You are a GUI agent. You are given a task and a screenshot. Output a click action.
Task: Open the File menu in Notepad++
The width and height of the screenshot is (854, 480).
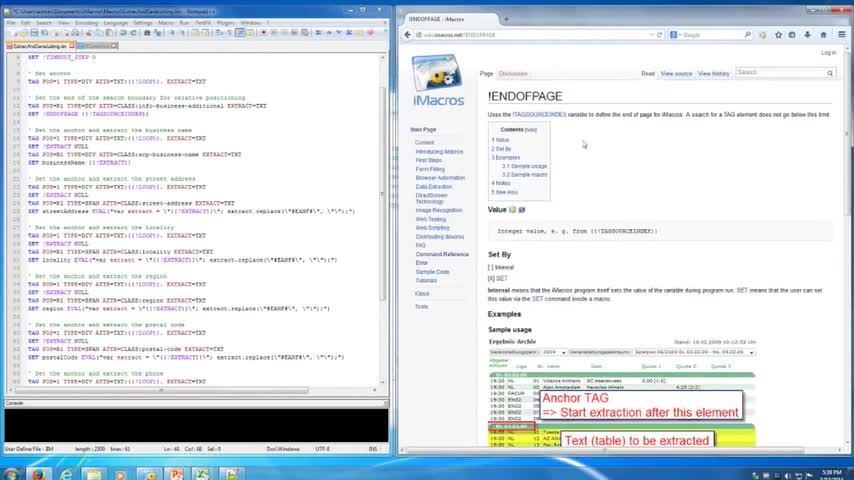[11, 23]
